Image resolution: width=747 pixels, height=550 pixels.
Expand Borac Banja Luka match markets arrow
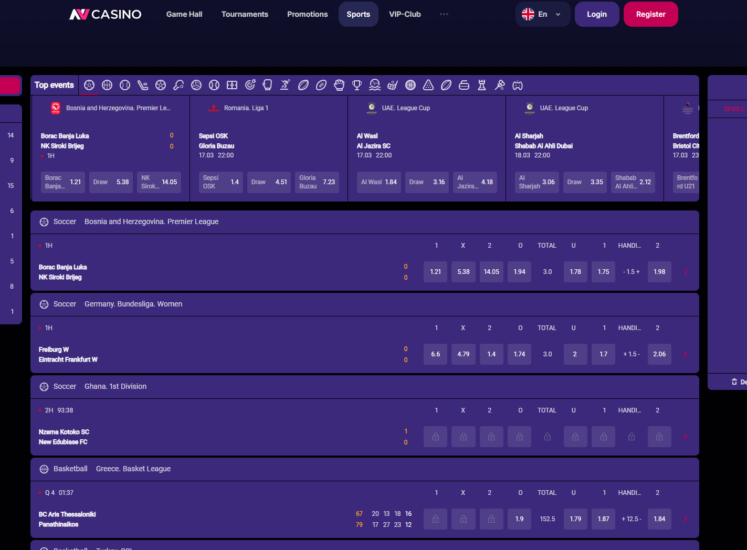(685, 272)
